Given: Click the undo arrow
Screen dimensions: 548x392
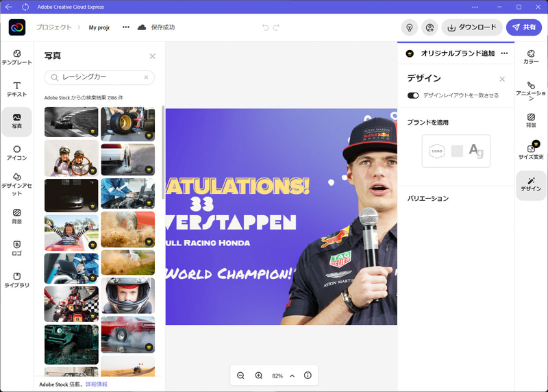Looking at the screenshot, I should point(265,27).
